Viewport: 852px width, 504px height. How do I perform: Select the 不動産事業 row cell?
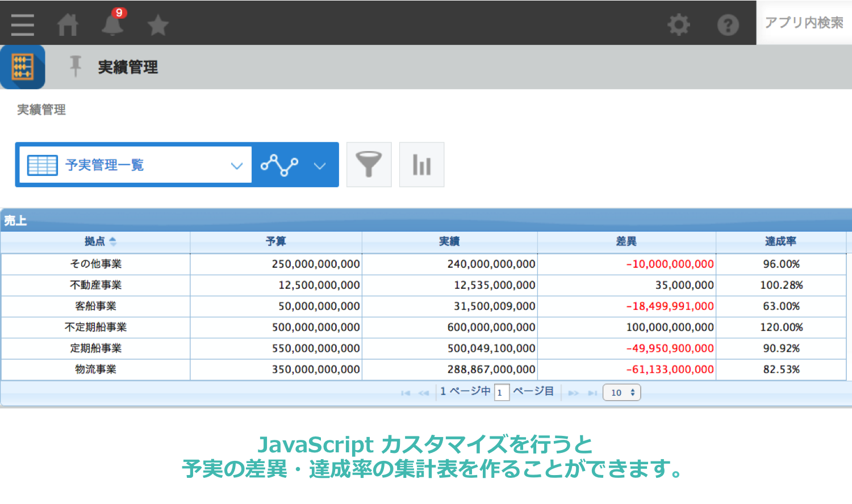[95, 285]
